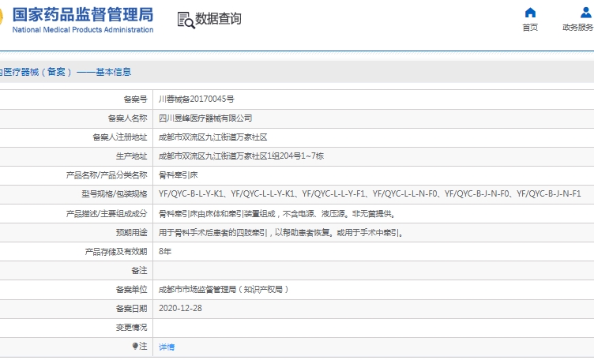Screen dimensions: 594x364
Task: Select the value 川蓉械备20170045号
Action: click(196, 99)
